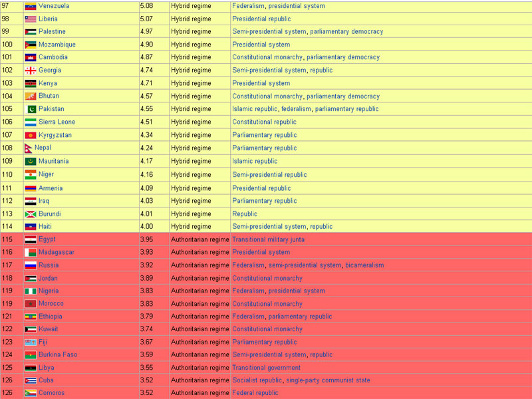Click the Haiti flag icon

[30, 227]
